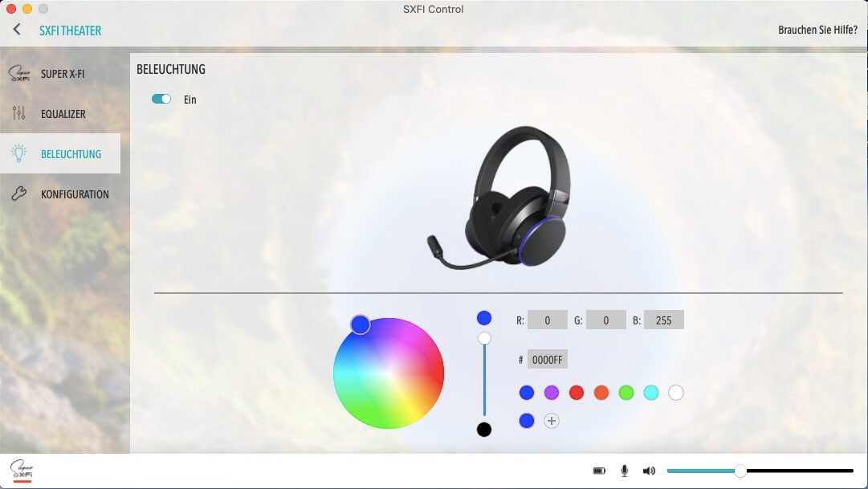Choose the red preset color swatch
The image size is (868, 489).
(x=577, y=393)
